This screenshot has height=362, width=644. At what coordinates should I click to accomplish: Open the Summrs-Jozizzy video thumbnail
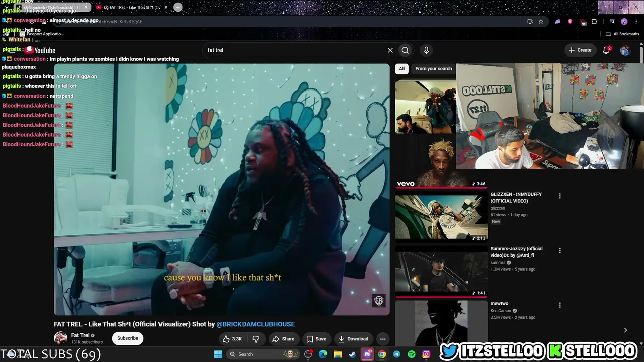click(x=441, y=272)
